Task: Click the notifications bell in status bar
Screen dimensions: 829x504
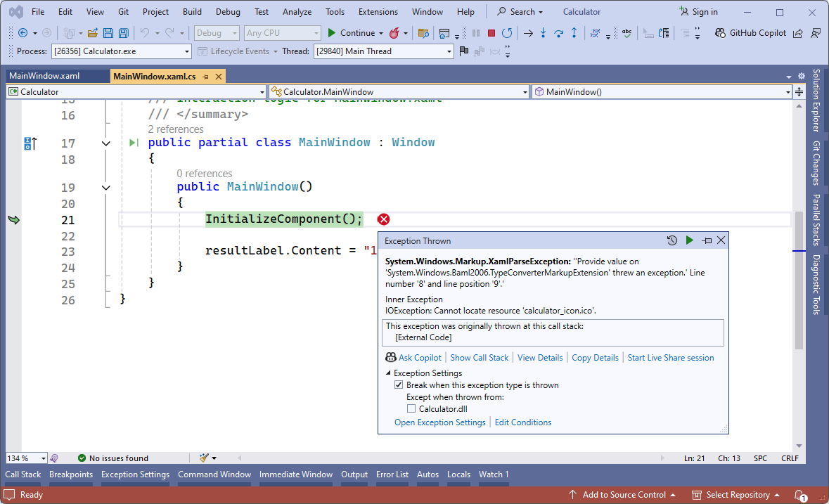Action: pyautogui.click(x=800, y=495)
